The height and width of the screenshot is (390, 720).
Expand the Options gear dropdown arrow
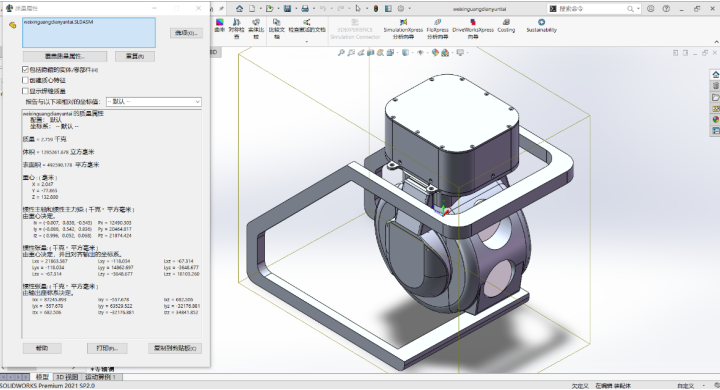(x=409, y=8)
